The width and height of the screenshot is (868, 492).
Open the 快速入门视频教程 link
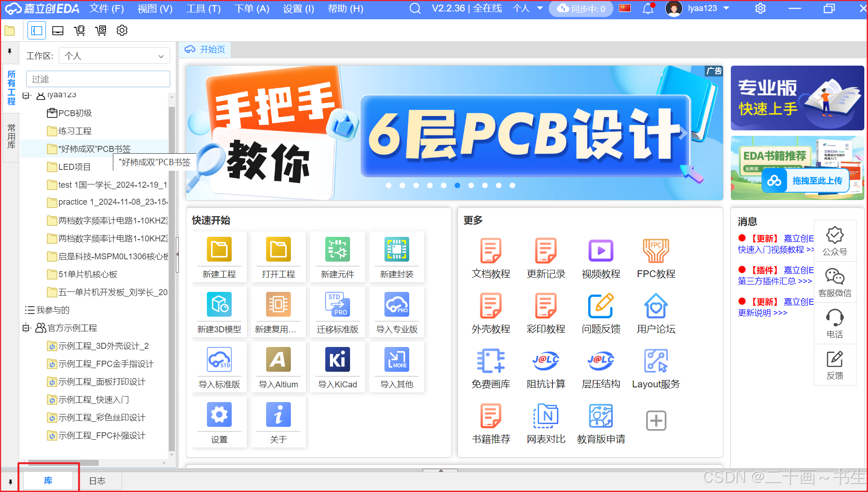[775, 250]
